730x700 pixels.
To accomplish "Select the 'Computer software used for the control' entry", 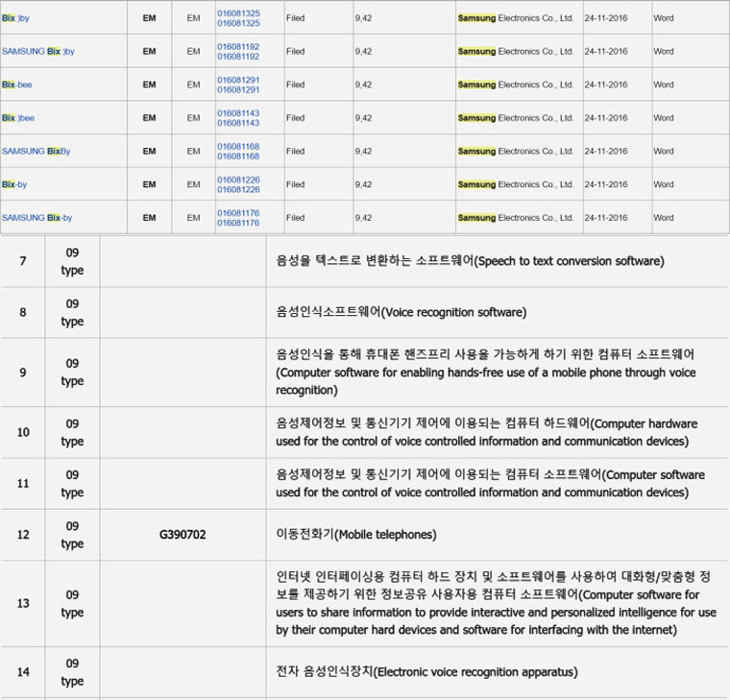I will 490,484.
